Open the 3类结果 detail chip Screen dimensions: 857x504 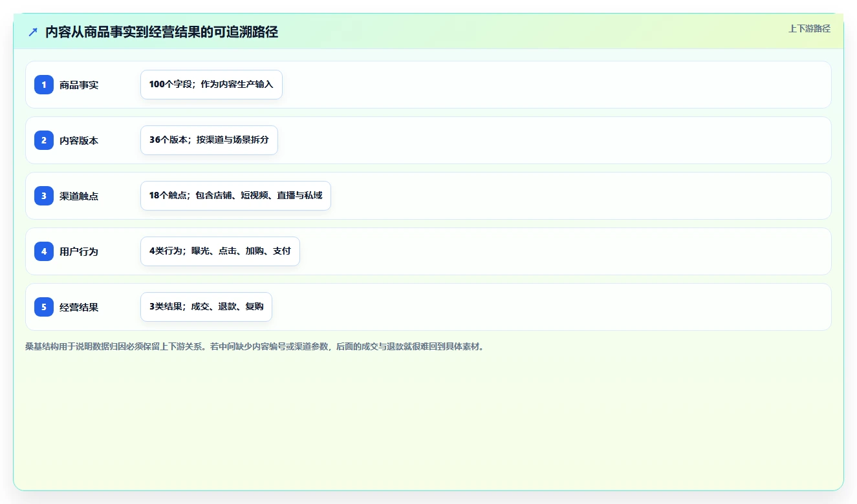206,307
